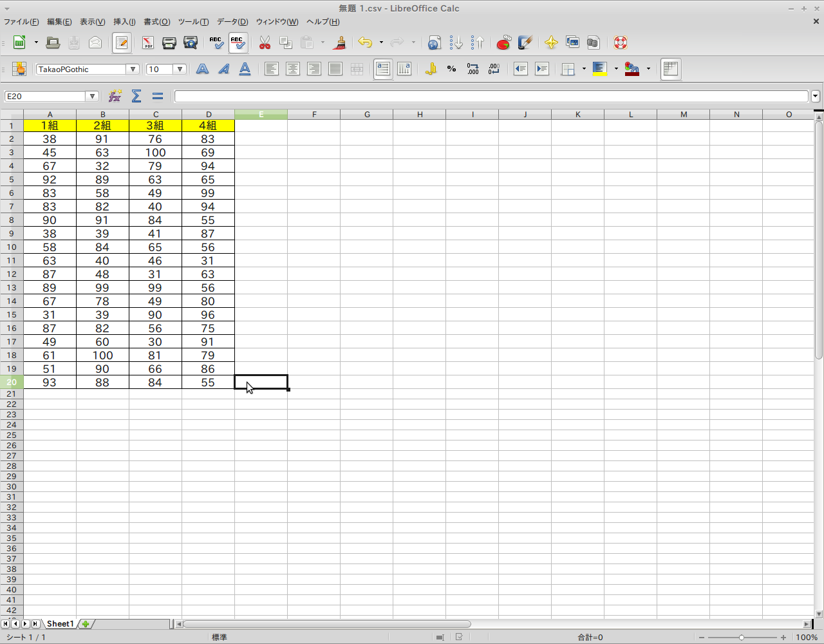Select the Sheet1 tab
This screenshot has width=824, height=644.
pyautogui.click(x=60, y=624)
